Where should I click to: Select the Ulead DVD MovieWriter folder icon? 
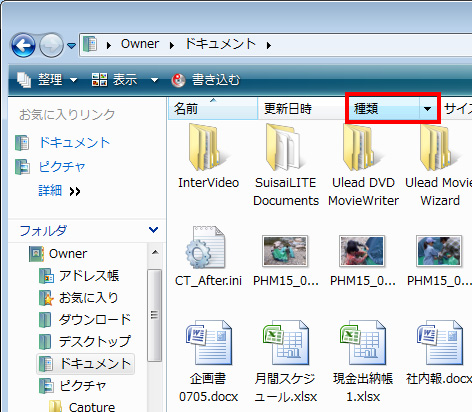tap(362, 147)
